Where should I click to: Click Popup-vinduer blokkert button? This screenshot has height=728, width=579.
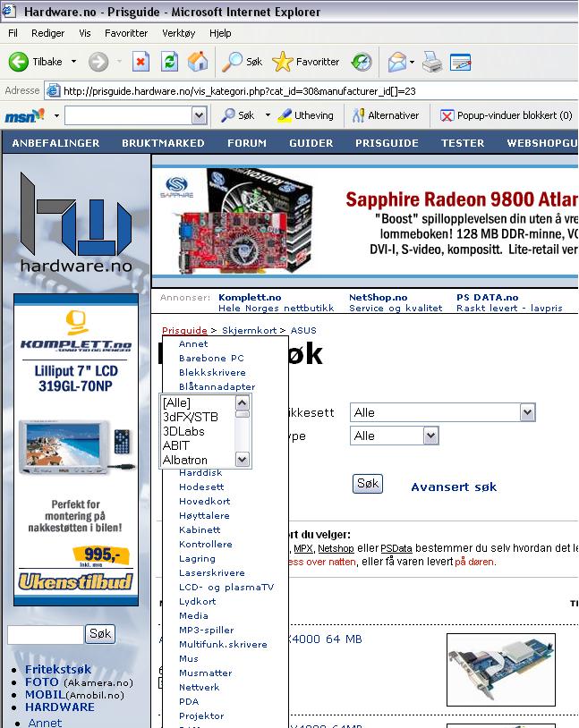click(506, 115)
